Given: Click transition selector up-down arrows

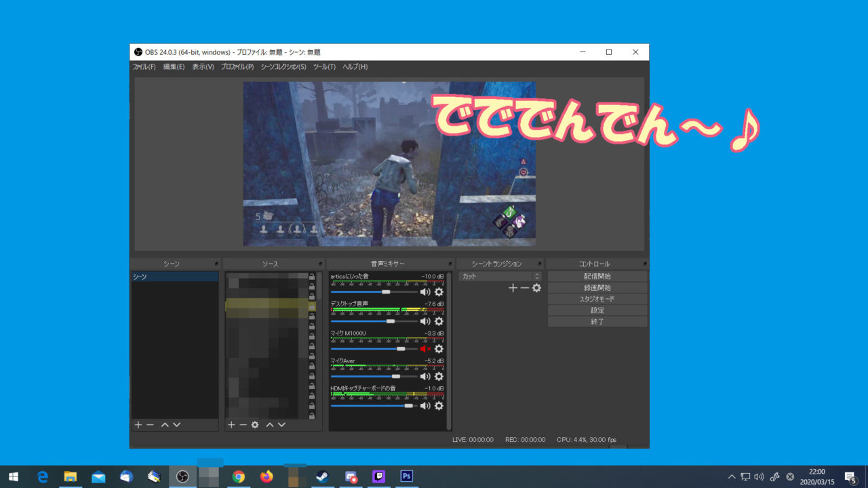Looking at the screenshot, I should pos(537,277).
